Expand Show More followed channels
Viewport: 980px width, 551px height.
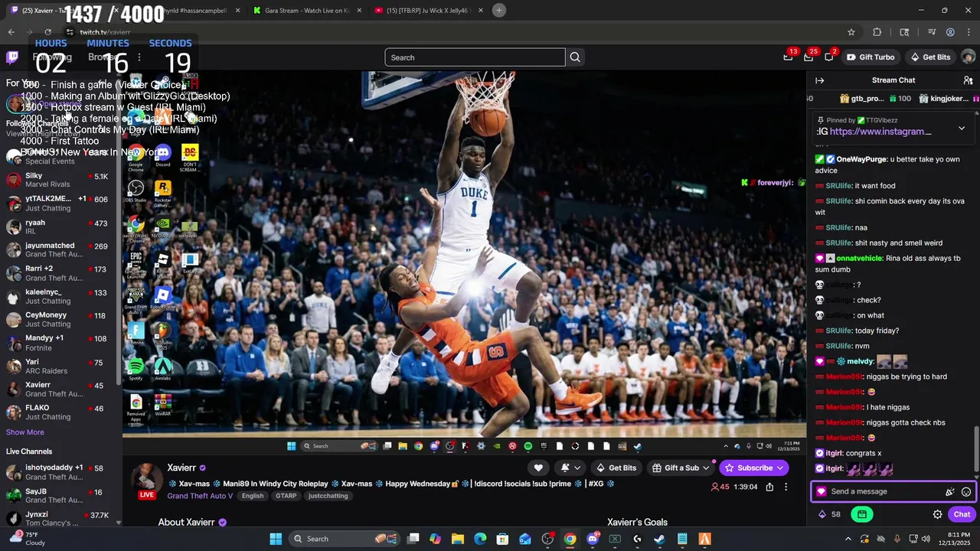(x=25, y=432)
